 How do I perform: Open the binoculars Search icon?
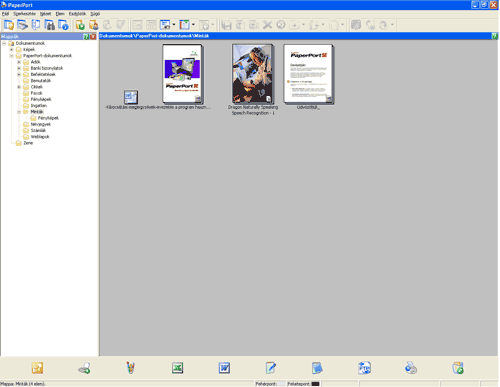[x=49, y=25]
